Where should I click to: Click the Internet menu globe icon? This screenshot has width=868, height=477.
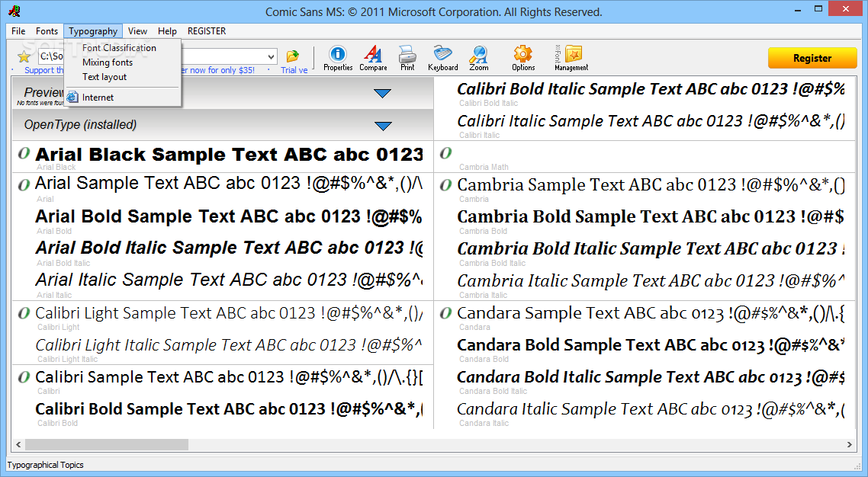coord(72,98)
